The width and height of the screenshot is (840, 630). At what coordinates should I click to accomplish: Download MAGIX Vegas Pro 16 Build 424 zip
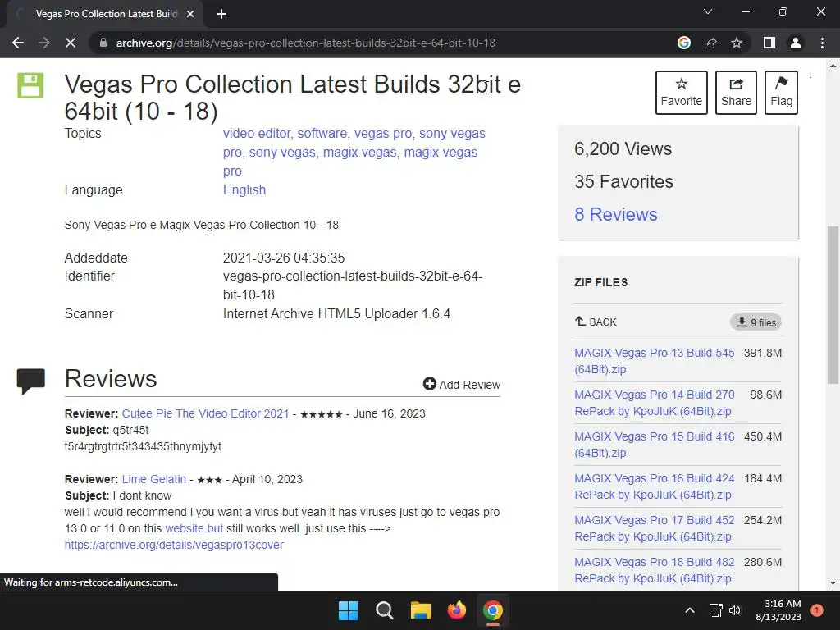(654, 486)
